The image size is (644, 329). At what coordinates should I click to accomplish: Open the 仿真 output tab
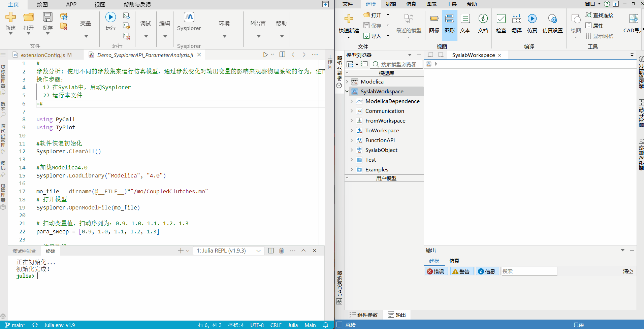pos(454,261)
